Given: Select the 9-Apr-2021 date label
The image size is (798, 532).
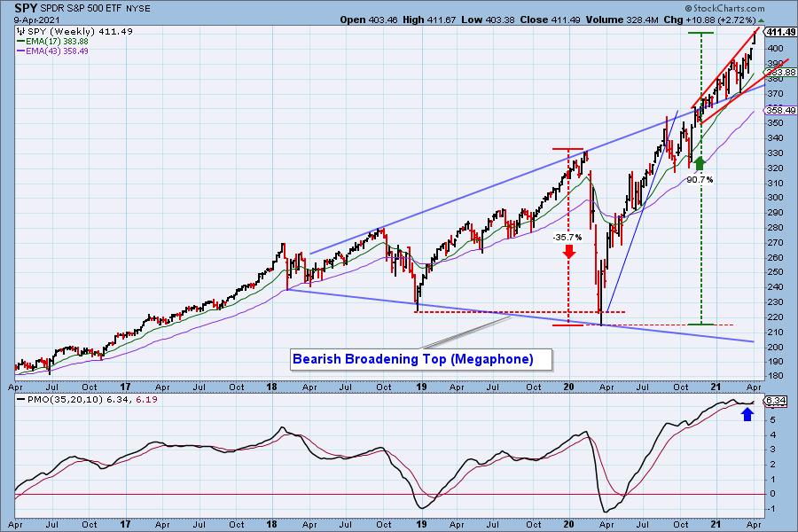Looking at the screenshot, I should [36, 20].
